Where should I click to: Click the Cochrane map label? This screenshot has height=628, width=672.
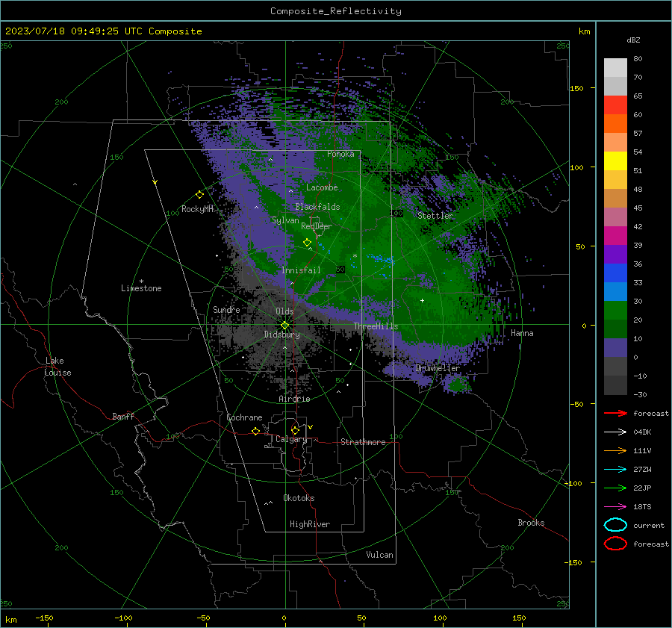coord(244,417)
